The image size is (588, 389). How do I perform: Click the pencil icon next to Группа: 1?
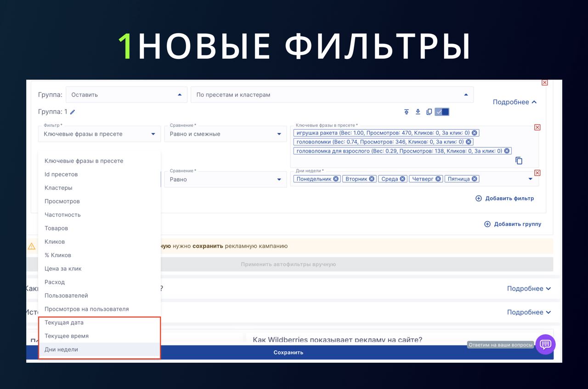[x=73, y=112]
